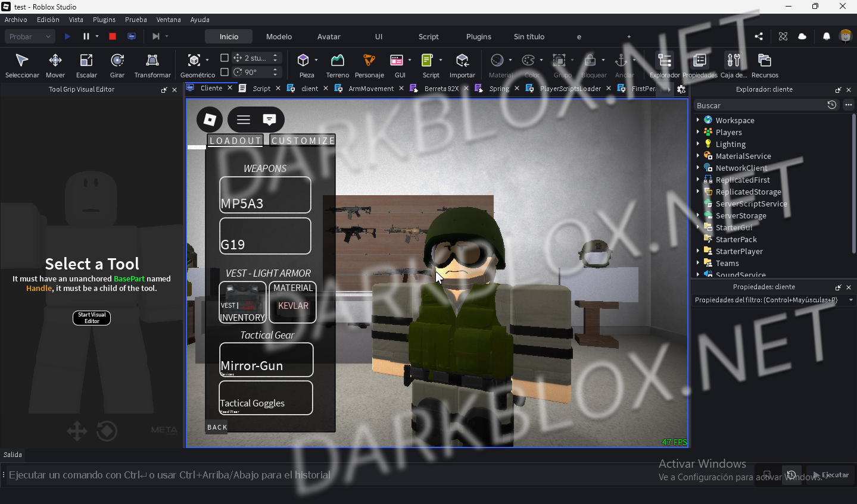Open the Terreno editor
The height and width of the screenshot is (504, 857).
click(338, 65)
